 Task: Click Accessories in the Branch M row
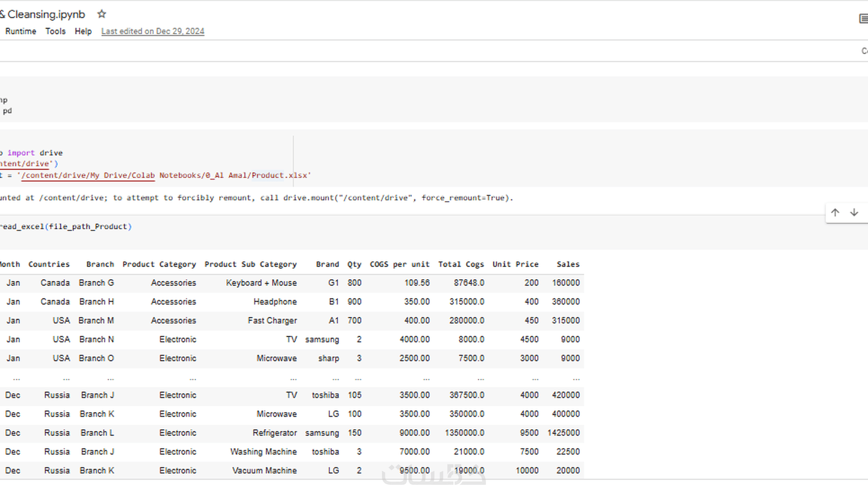[174, 320]
